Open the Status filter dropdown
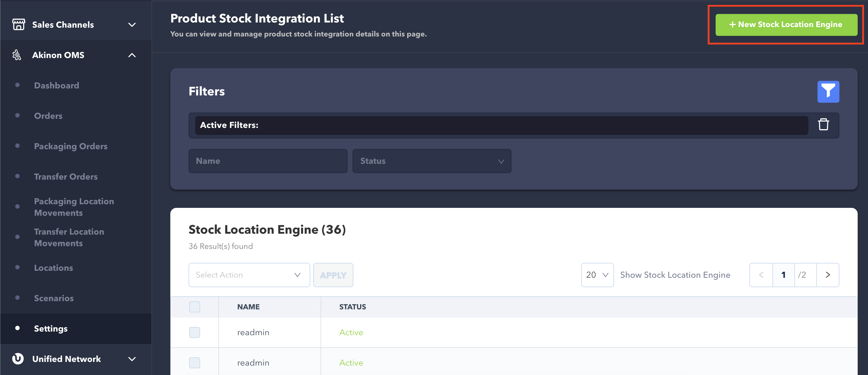 [432, 161]
